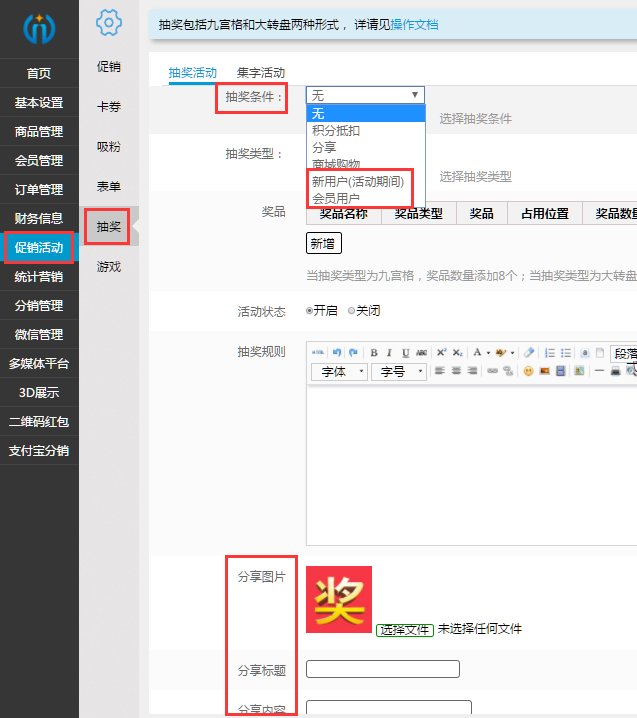
Task: Open the 字体 font dropdown
Action: click(339, 371)
